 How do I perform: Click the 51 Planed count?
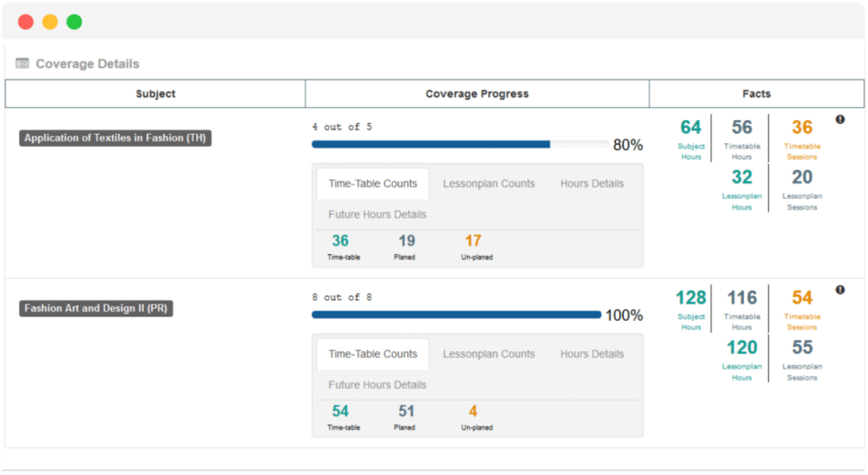coord(406,411)
